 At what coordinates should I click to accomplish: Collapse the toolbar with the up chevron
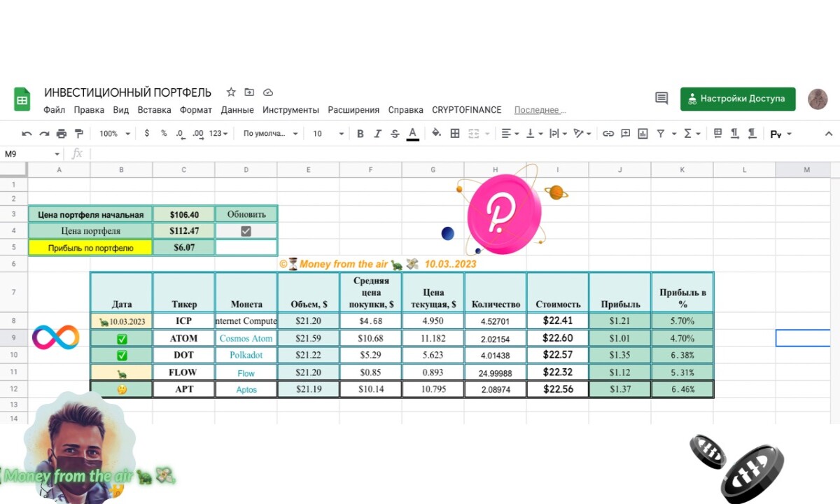(829, 134)
